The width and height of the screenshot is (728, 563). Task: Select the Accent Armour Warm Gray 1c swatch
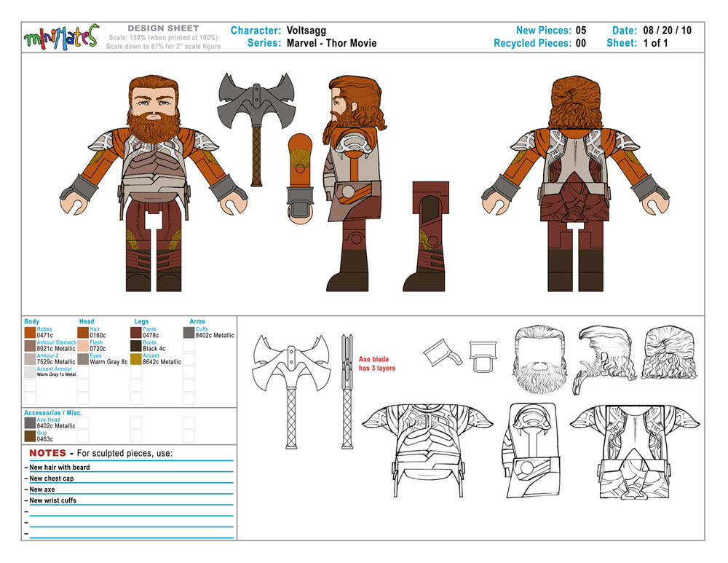[30, 372]
